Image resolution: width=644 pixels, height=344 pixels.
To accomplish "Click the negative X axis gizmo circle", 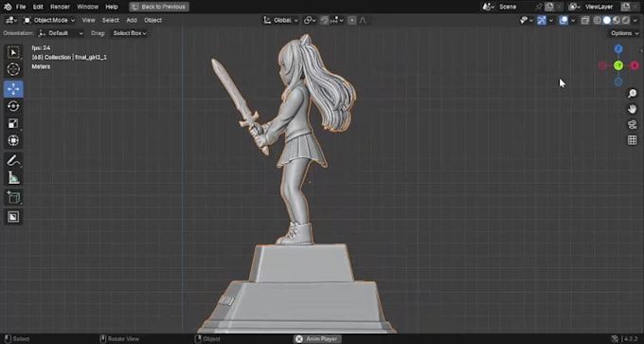I will click(x=602, y=65).
